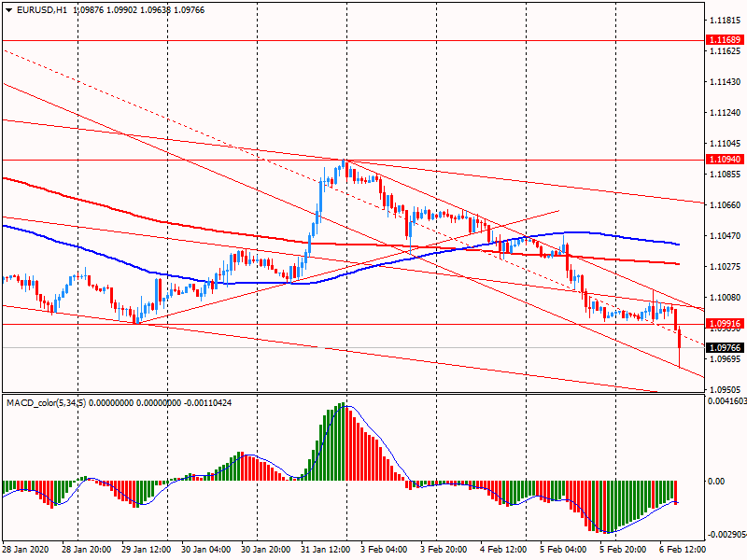Click the open price value 1.09876
747x560 pixels.
88,10
